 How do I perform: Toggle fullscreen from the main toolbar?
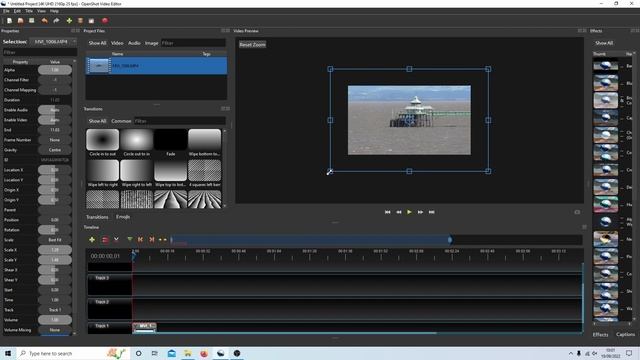(91, 20)
